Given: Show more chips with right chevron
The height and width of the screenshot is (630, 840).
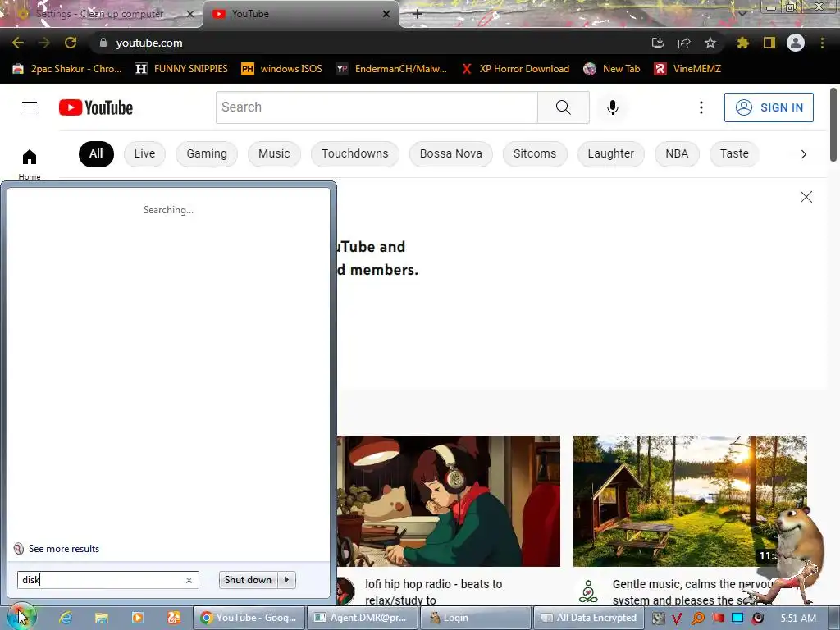Looking at the screenshot, I should tap(803, 154).
